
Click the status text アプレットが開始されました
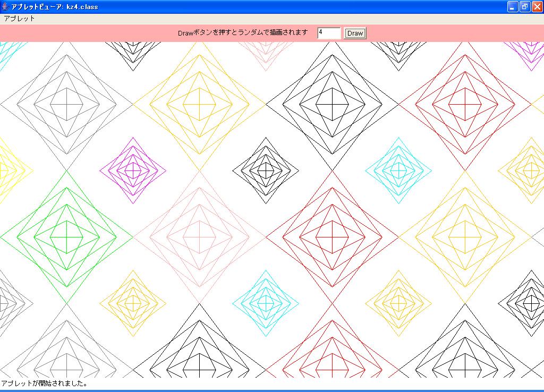[x=45, y=383]
